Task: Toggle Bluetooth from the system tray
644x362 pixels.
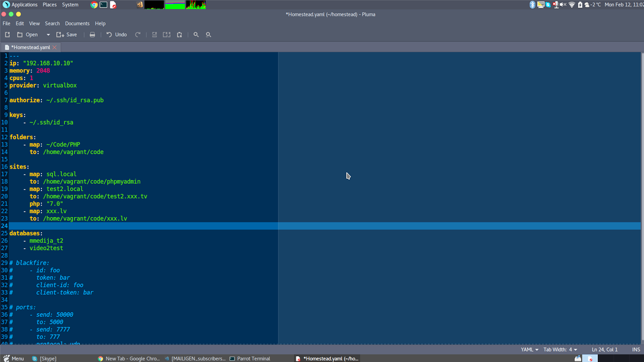Action: 532,4
